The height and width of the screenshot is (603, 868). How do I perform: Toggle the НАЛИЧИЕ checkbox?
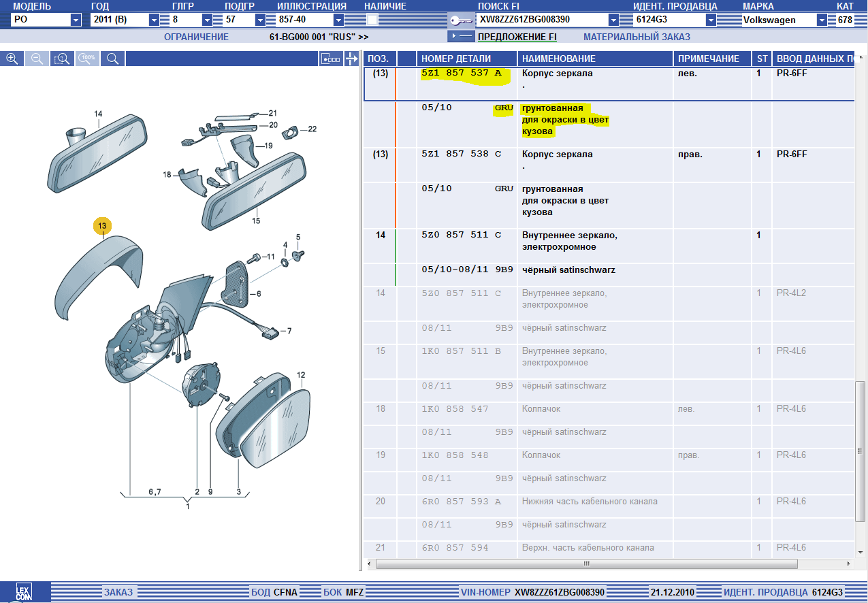372,20
